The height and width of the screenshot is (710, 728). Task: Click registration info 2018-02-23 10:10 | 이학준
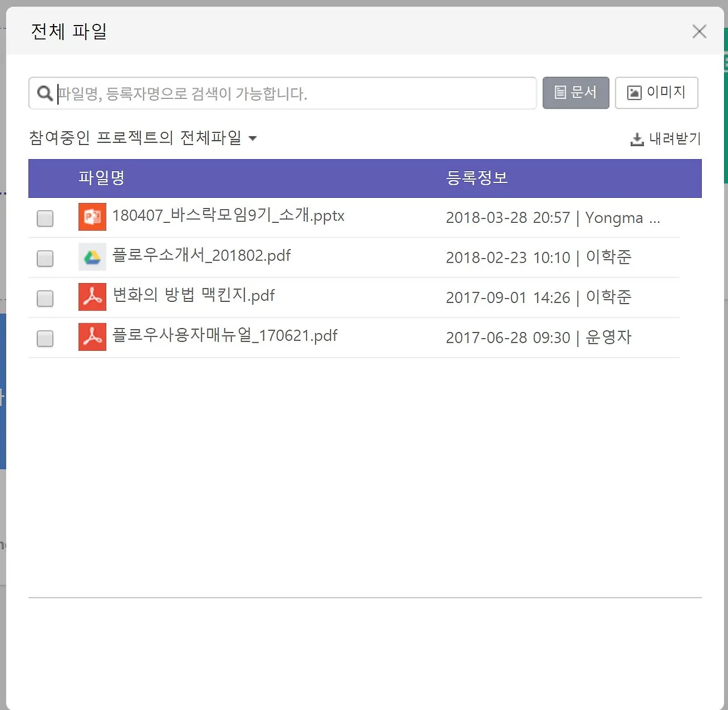539,258
